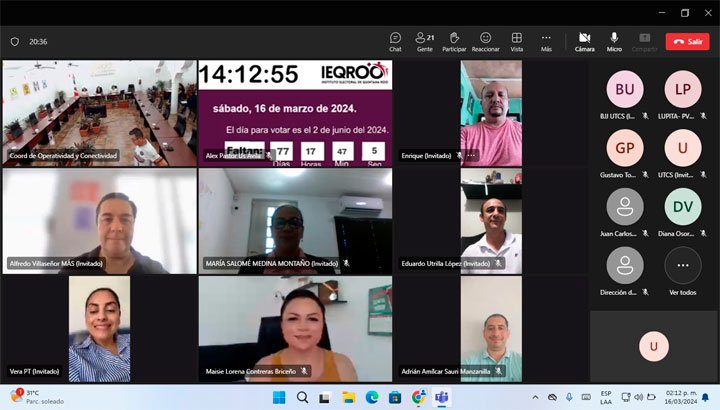Select the U UTCS participant avatar
This screenshot has width=720, height=410.
683,148
